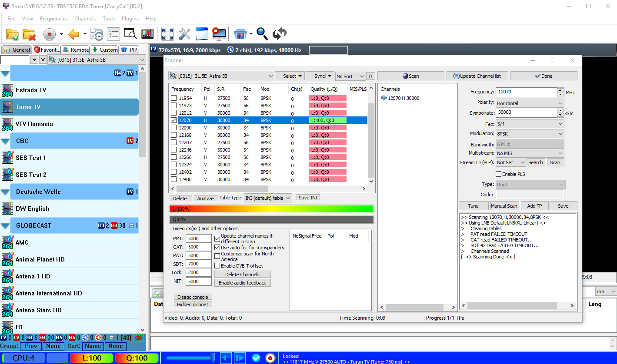Click the blue checkmark icon in status bar
This screenshot has height=364, width=617.
(x=256, y=358)
